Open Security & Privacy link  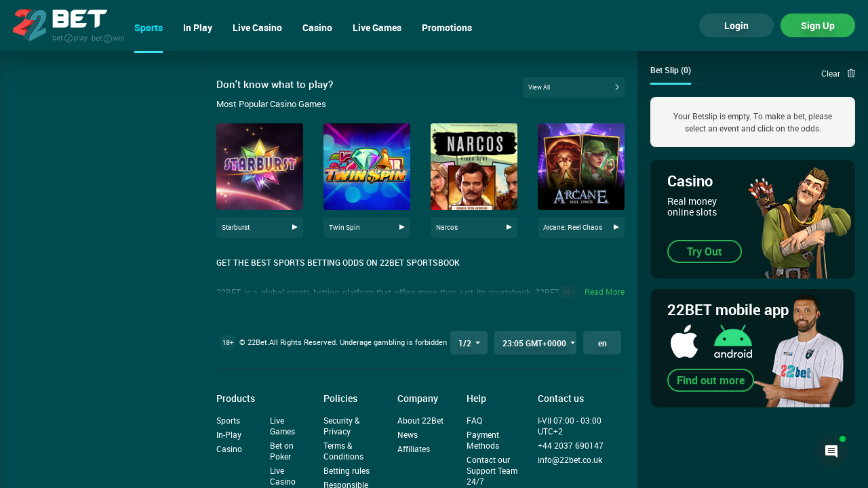[x=342, y=426]
